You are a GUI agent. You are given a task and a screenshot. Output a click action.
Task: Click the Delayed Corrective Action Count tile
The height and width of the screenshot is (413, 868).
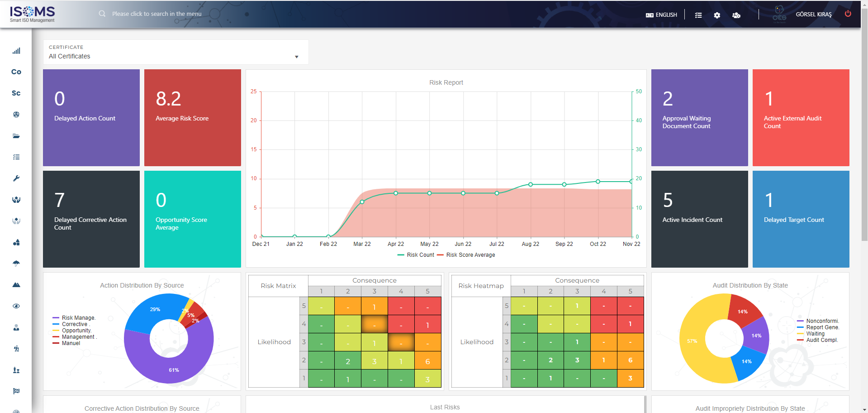(x=91, y=219)
